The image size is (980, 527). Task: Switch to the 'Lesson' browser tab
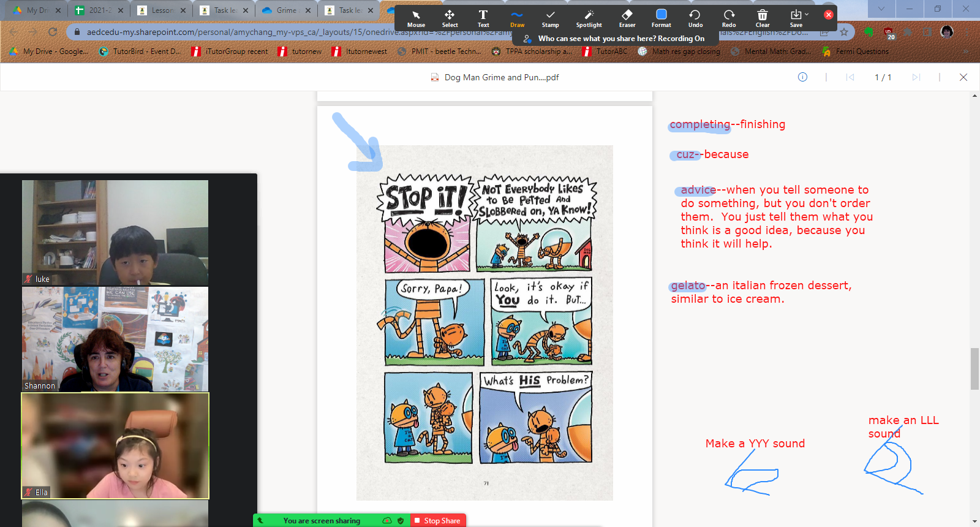click(160, 10)
